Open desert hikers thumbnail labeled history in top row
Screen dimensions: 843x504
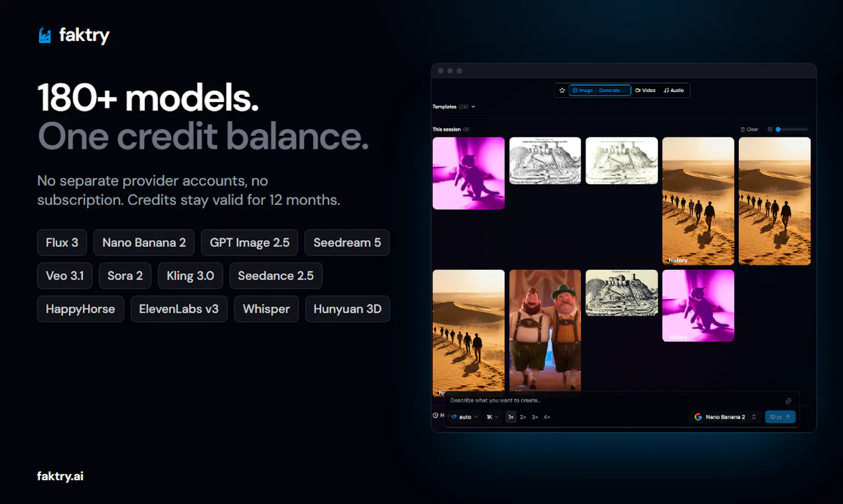(x=698, y=201)
